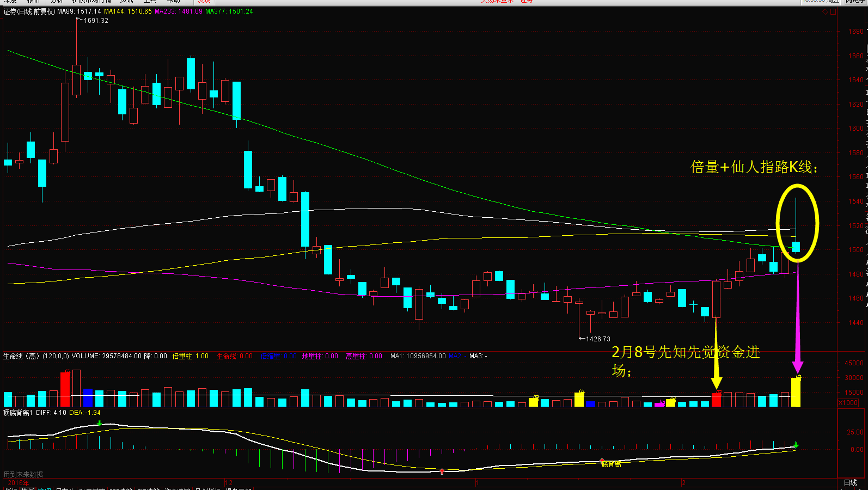Select the 日线 period button
Viewport: 868px width, 490px height.
tap(850, 482)
